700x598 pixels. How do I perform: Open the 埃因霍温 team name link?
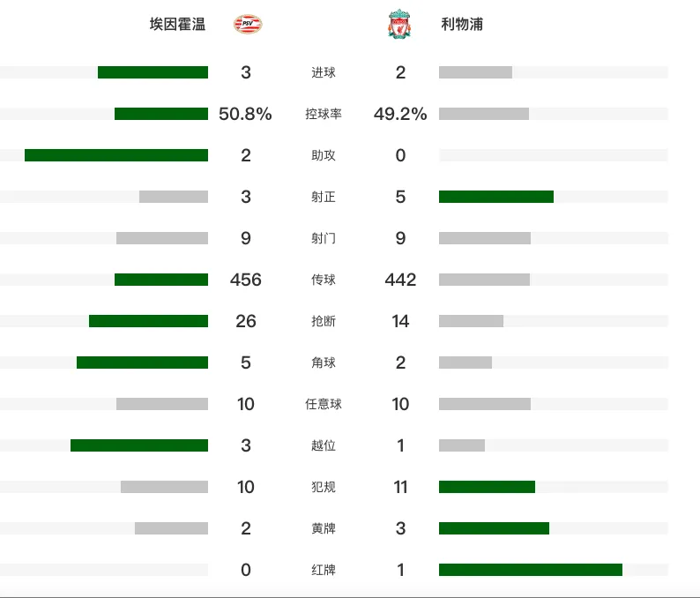coord(178,24)
